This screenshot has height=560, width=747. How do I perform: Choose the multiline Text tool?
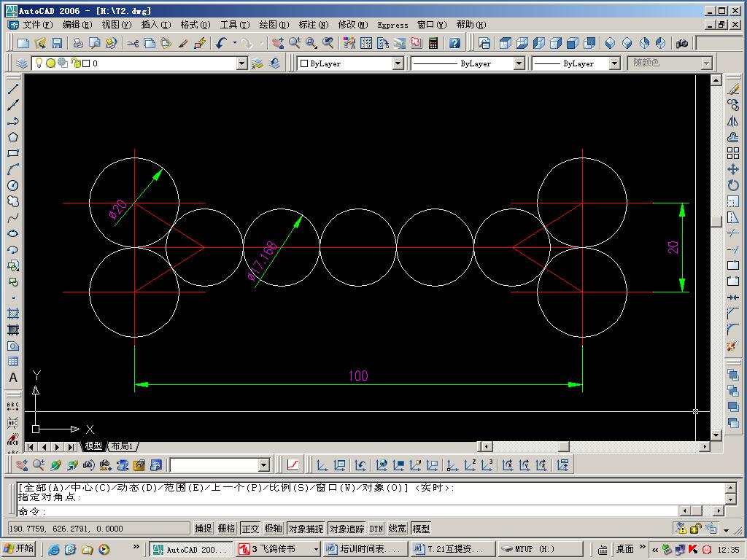[13, 378]
